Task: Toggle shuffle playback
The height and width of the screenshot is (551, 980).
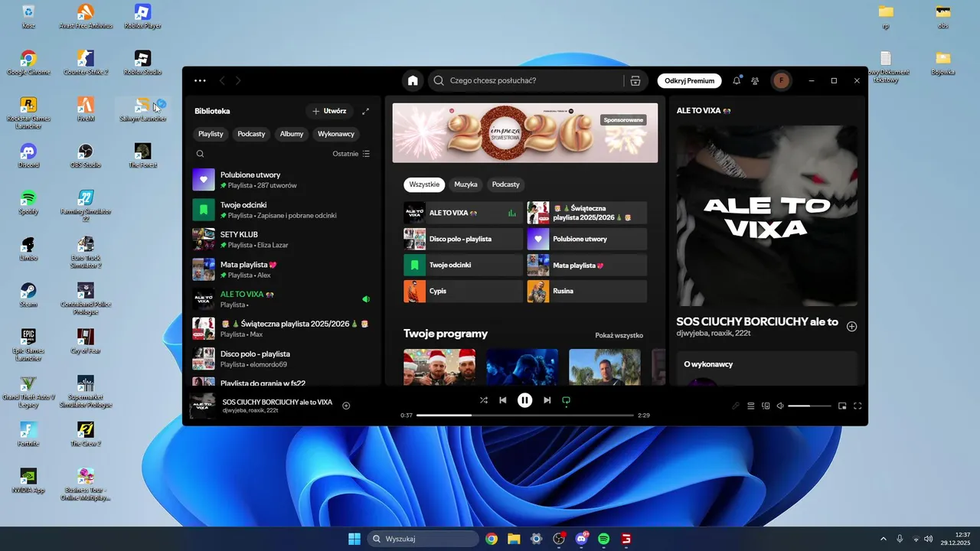Action: [484, 400]
